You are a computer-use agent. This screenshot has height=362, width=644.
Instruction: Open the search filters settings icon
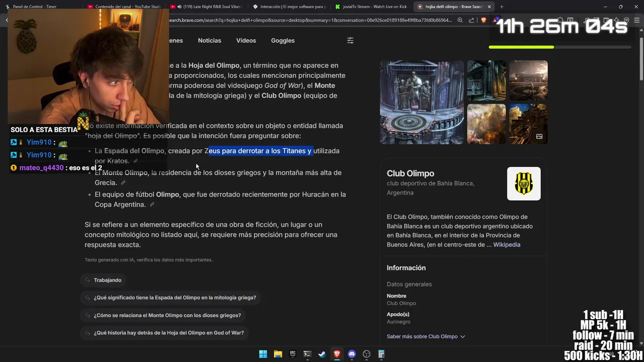pyautogui.click(x=350, y=41)
